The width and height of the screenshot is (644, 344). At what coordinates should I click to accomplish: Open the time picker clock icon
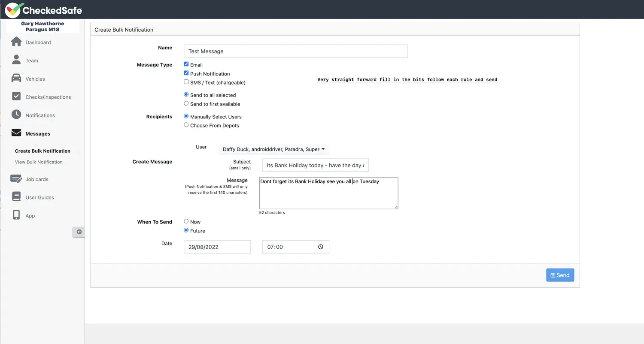point(321,247)
